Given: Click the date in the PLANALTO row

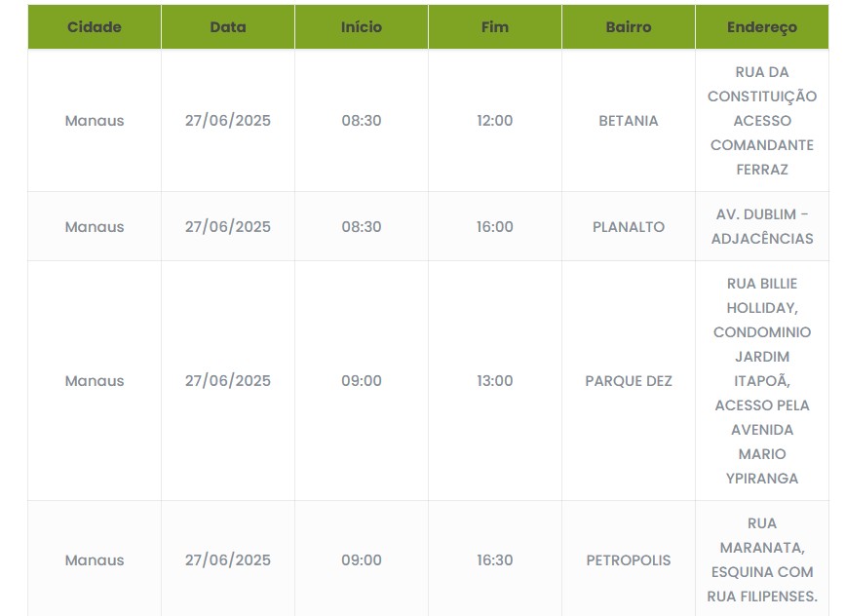Looking at the screenshot, I should coord(228,227).
